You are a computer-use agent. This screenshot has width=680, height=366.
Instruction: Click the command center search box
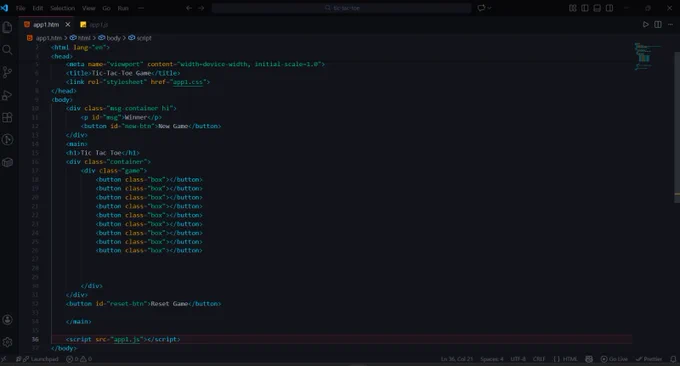(x=341, y=8)
